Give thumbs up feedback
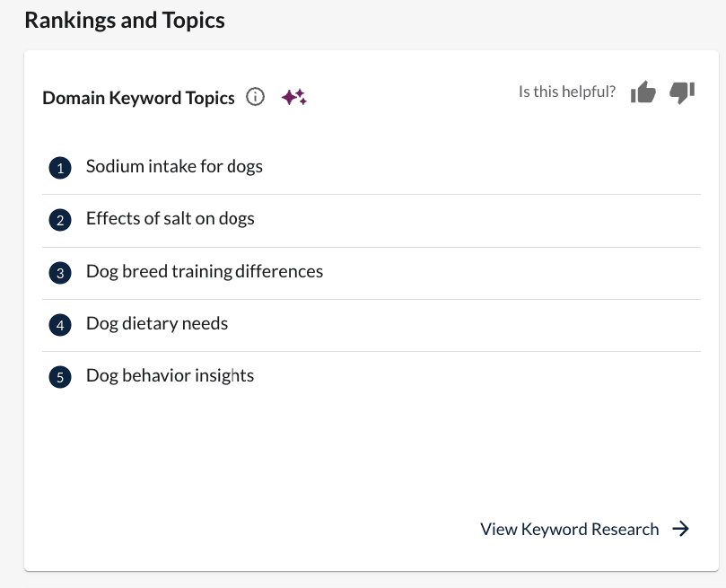 click(x=643, y=92)
